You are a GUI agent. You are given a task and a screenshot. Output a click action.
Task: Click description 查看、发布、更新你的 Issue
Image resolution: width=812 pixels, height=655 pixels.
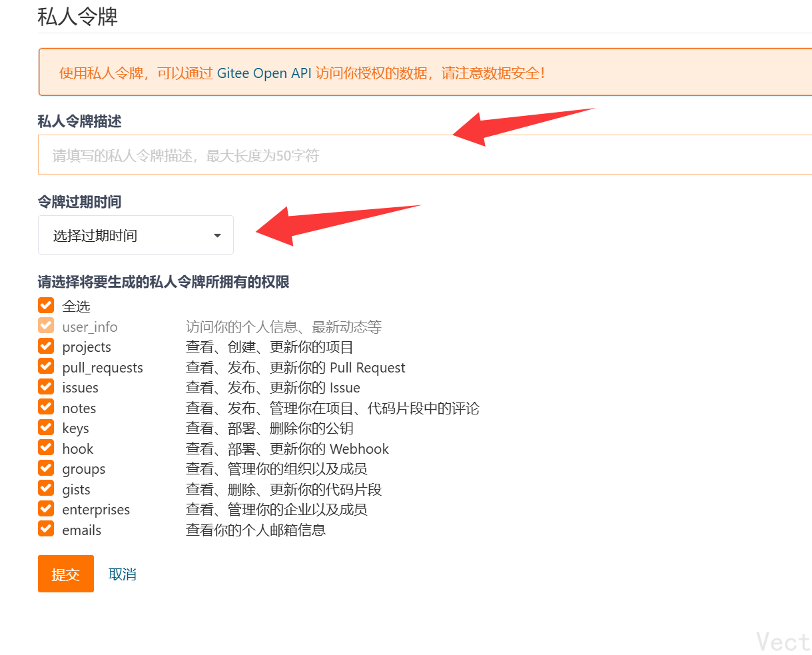coord(273,388)
